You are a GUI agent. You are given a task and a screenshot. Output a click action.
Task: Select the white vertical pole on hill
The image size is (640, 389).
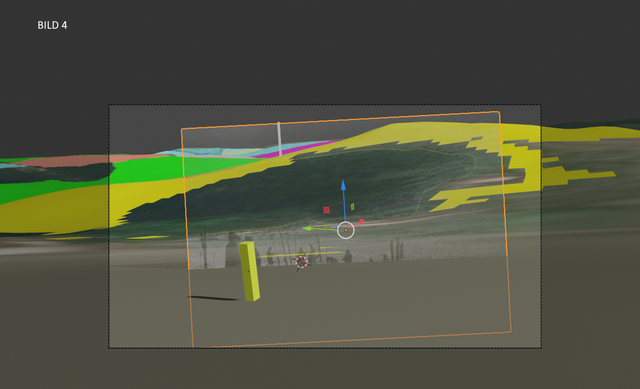tap(280, 138)
